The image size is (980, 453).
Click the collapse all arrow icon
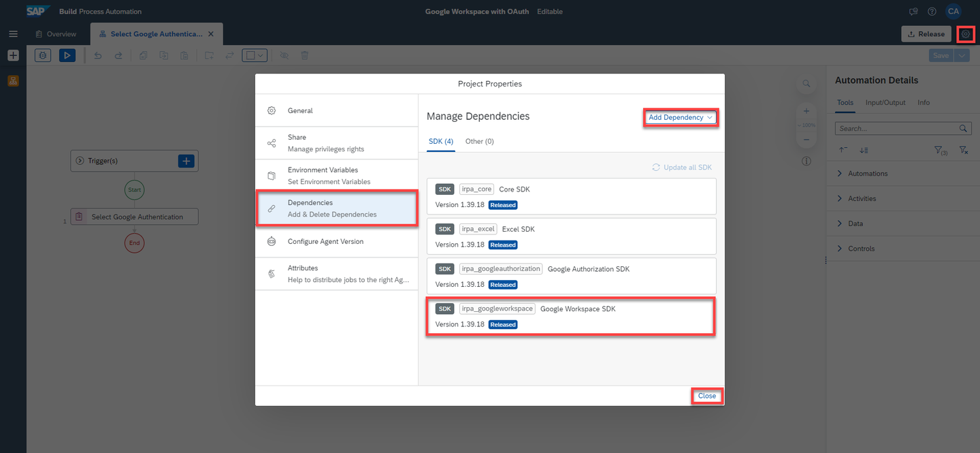[843, 150]
